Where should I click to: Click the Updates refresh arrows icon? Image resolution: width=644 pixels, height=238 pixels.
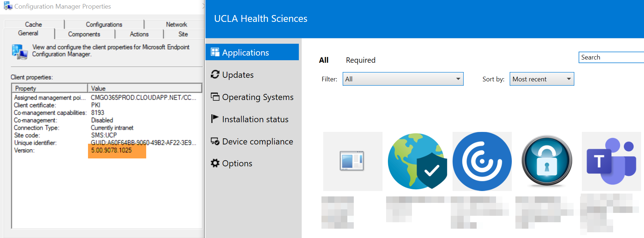point(215,74)
